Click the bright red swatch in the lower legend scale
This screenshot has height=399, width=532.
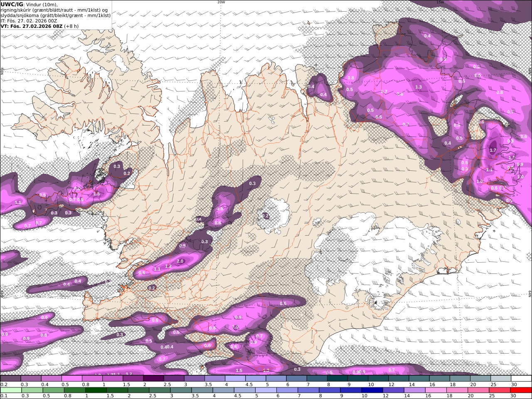click(x=521, y=390)
